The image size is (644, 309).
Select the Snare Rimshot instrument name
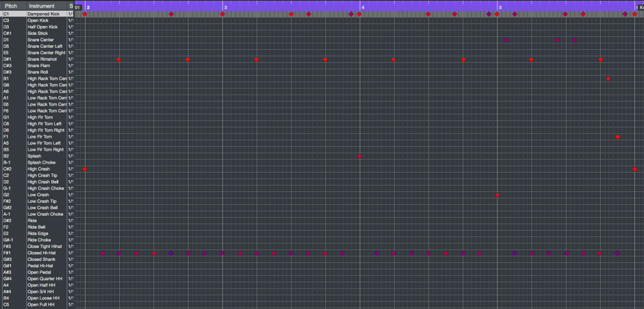point(42,59)
